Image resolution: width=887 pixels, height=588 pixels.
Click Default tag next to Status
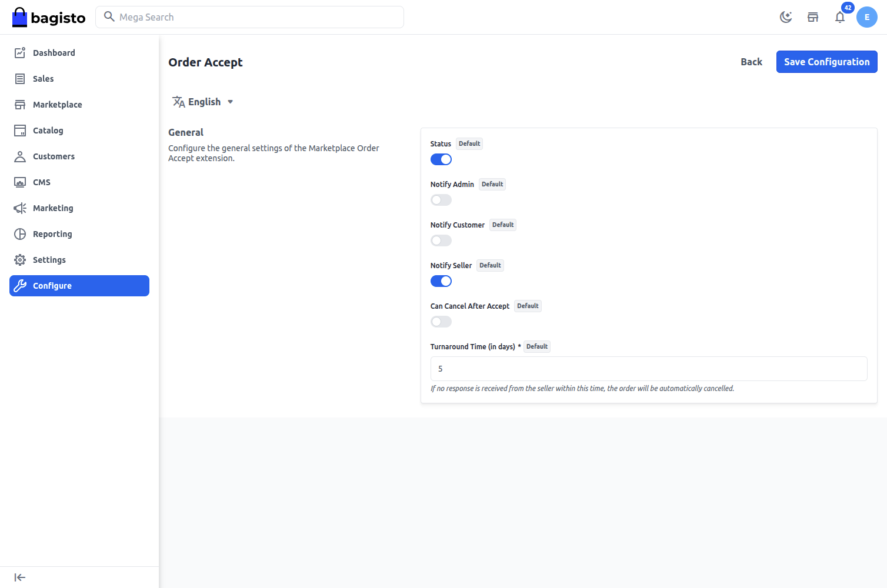(x=469, y=143)
